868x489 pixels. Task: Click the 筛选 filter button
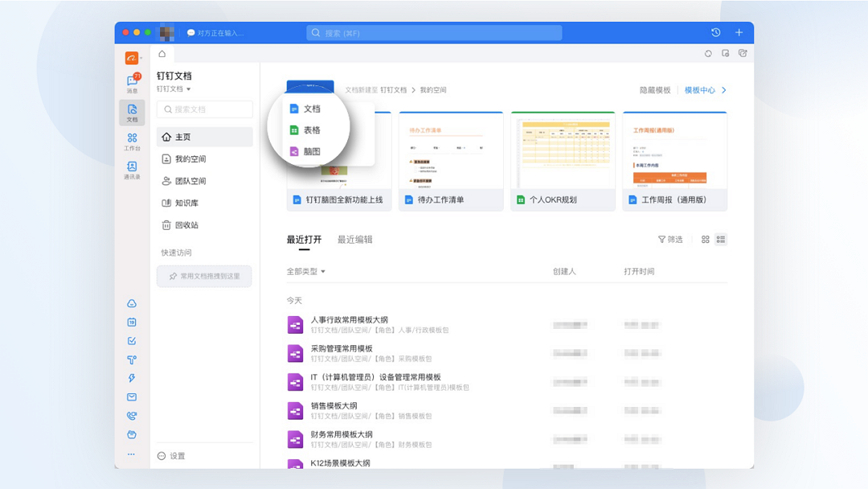[670, 240]
